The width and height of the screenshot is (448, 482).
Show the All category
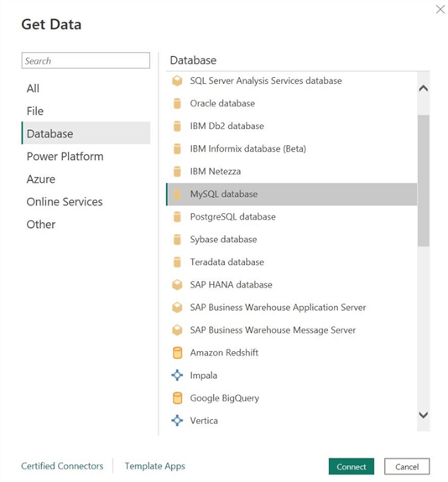[86, 89]
